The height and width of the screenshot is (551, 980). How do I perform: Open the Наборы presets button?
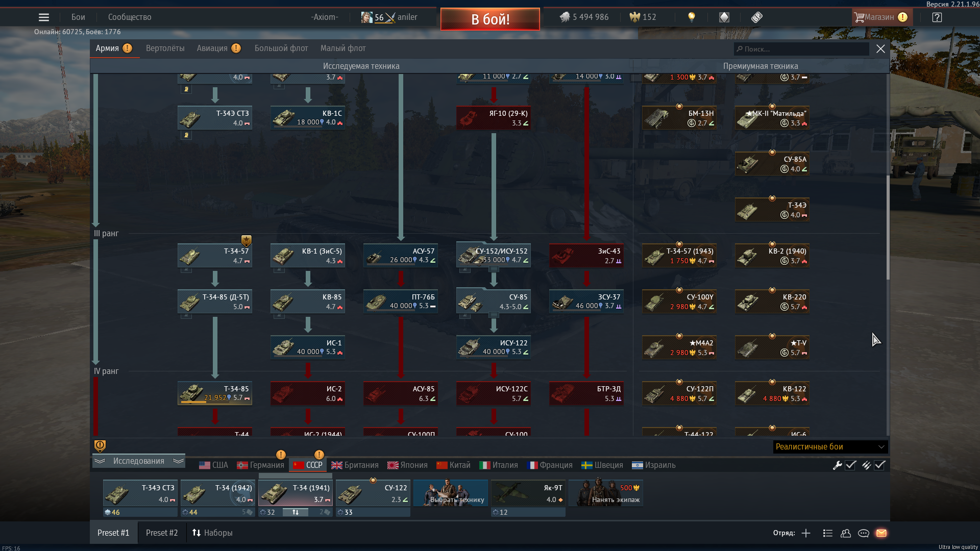click(212, 533)
